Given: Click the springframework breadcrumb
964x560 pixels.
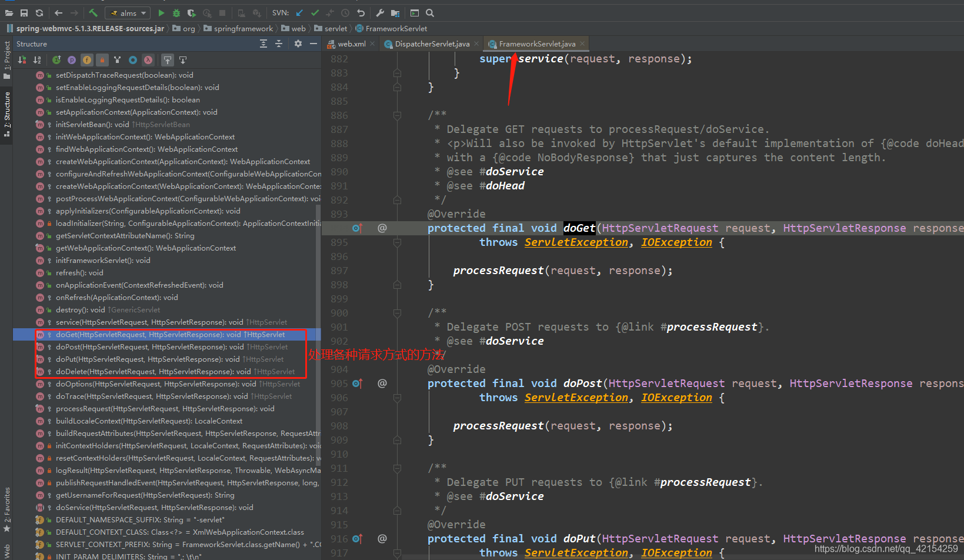Looking at the screenshot, I should [239, 28].
